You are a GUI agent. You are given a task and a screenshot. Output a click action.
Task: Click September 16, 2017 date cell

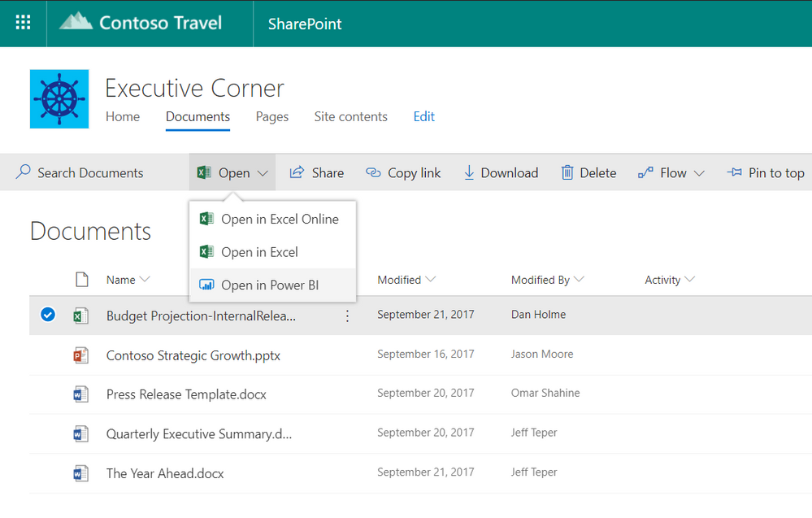click(426, 354)
